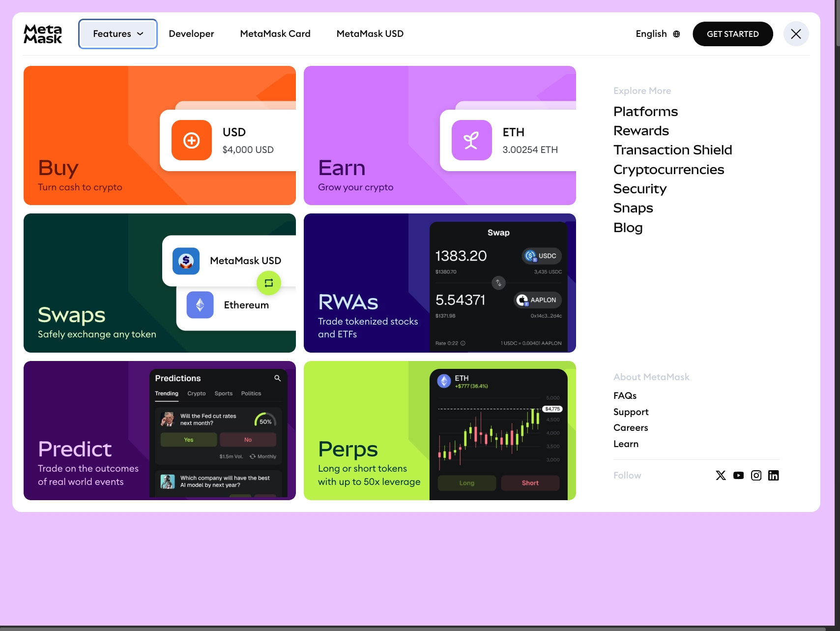Open the Earn feature card

tap(440, 135)
